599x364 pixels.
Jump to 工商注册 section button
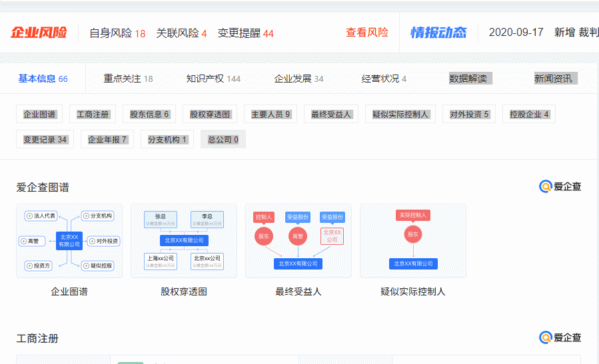[x=93, y=114]
